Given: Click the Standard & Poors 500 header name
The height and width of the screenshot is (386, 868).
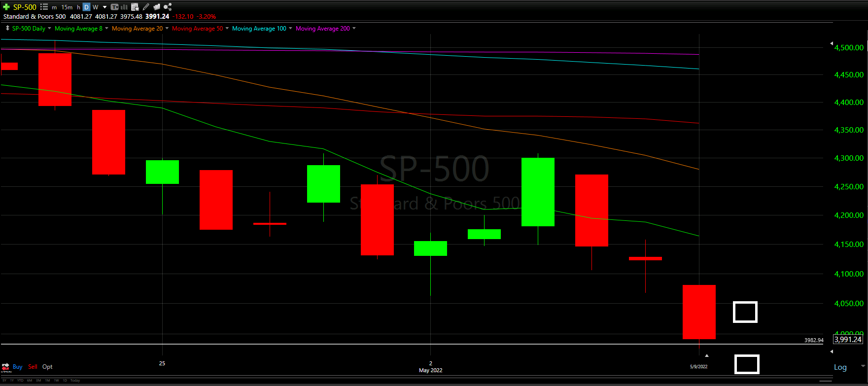Looking at the screenshot, I should (35, 17).
